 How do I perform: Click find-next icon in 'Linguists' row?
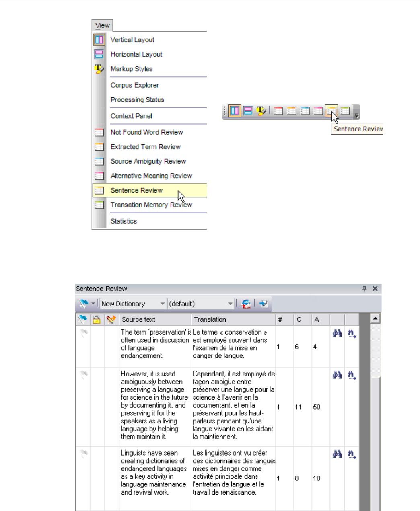352,454
